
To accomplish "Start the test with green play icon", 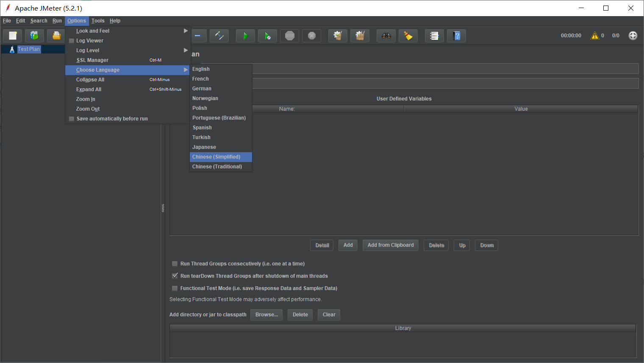I will (245, 36).
